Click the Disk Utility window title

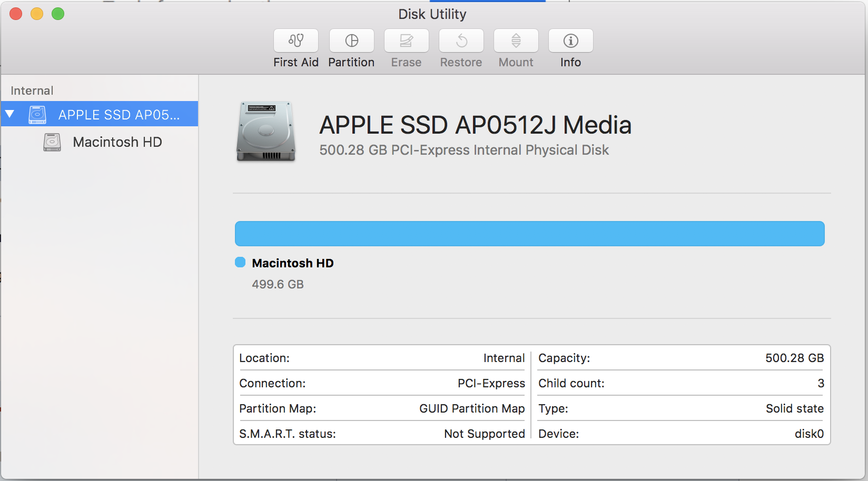click(432, 14)
